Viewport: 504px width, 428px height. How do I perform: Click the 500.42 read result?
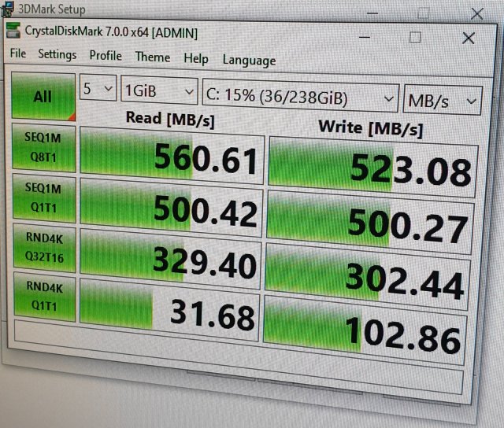pyautogui.click(x=172, y=208)
